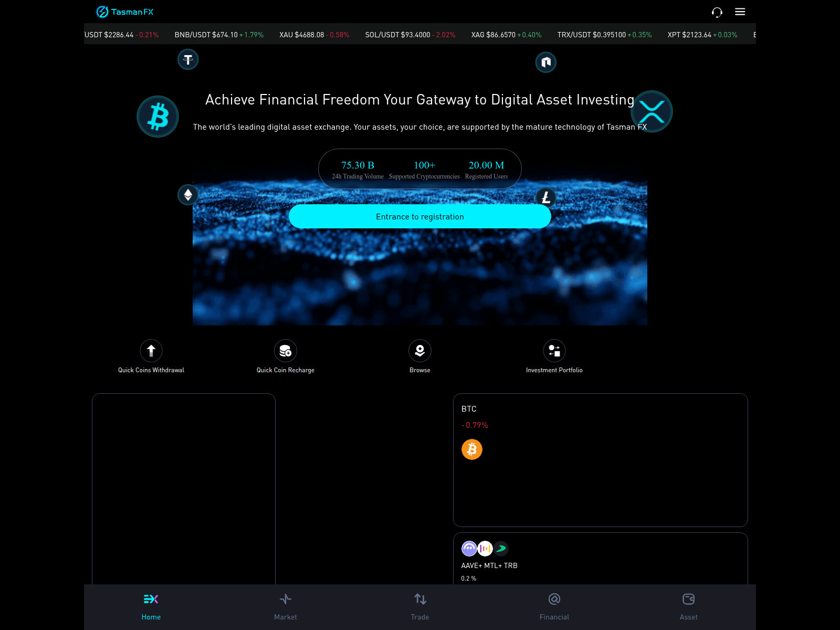Click the MTL coin icon

tap(485, 549)
